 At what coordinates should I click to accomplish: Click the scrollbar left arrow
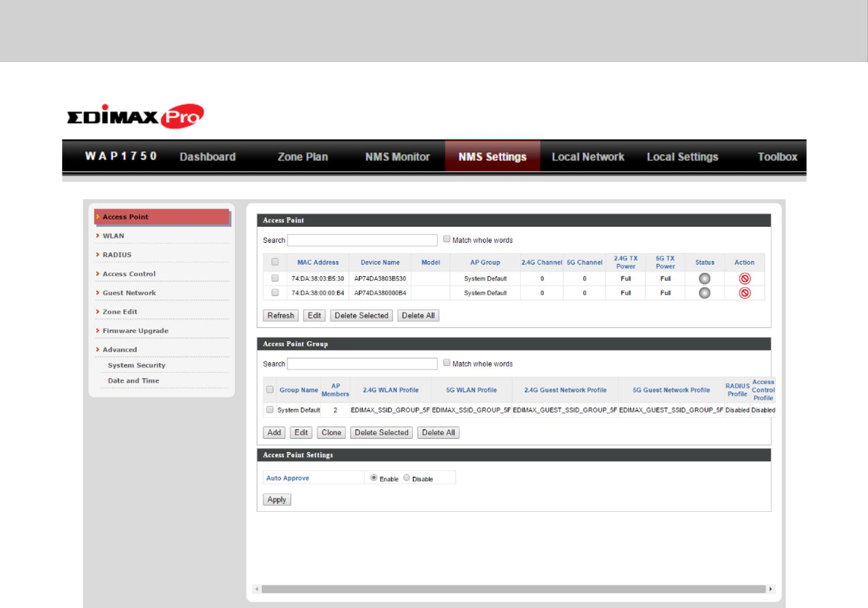pos(257,588)
